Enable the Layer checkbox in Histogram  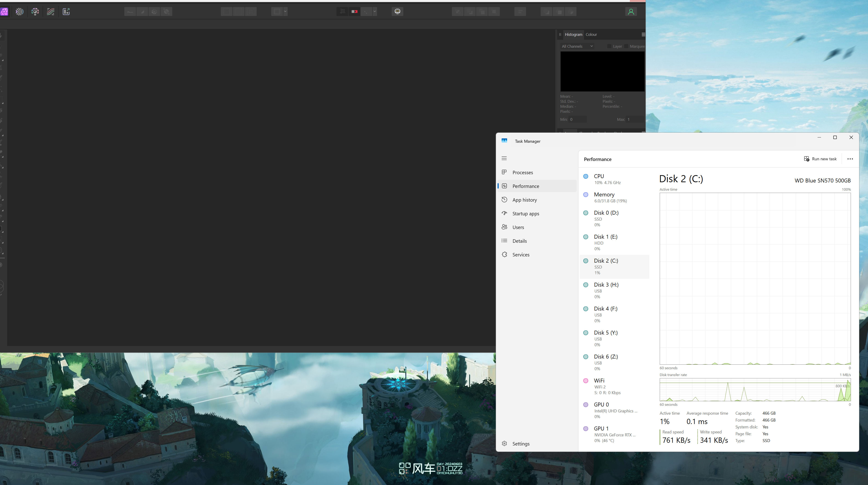click(x=609, y=46)
